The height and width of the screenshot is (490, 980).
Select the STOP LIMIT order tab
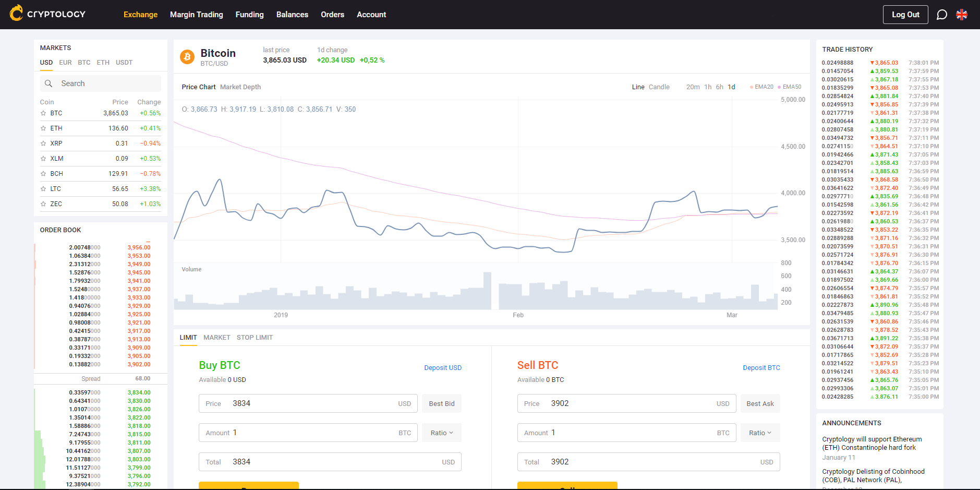tap(255, 338)
